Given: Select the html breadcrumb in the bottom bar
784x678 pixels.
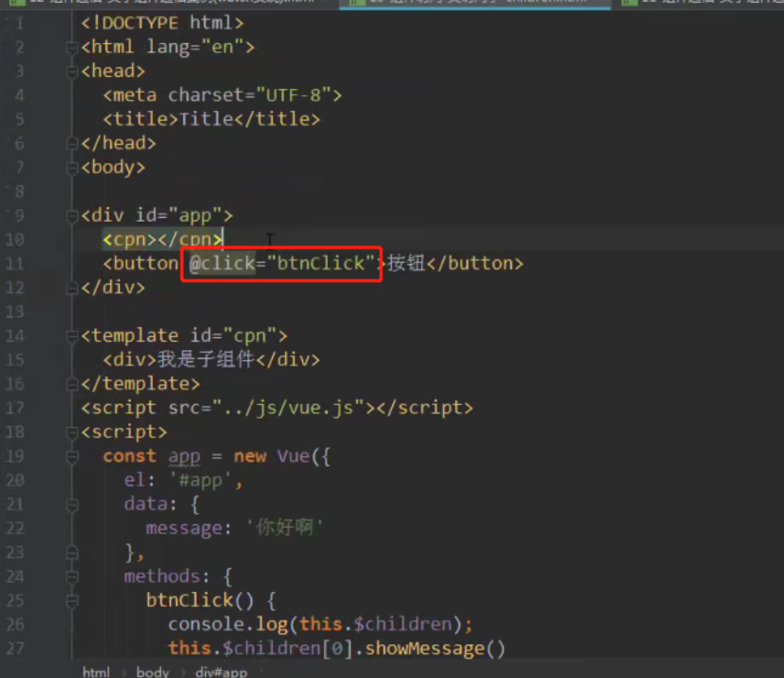Looking at the screenshot, I should [96, 672].
